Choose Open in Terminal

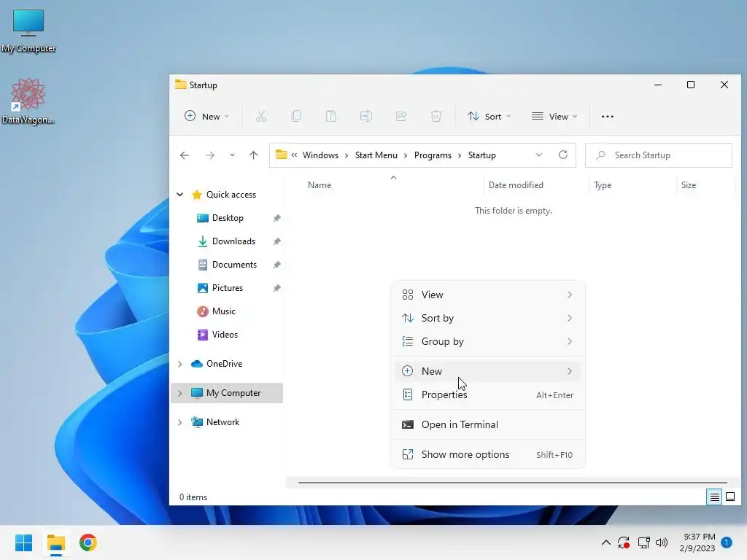pyautogui.click(x=487, y=424)
